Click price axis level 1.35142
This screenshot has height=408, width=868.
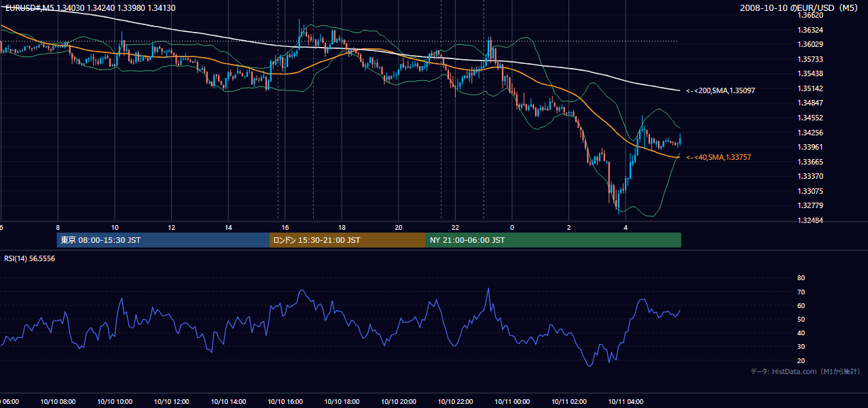[x=811, y=88]
